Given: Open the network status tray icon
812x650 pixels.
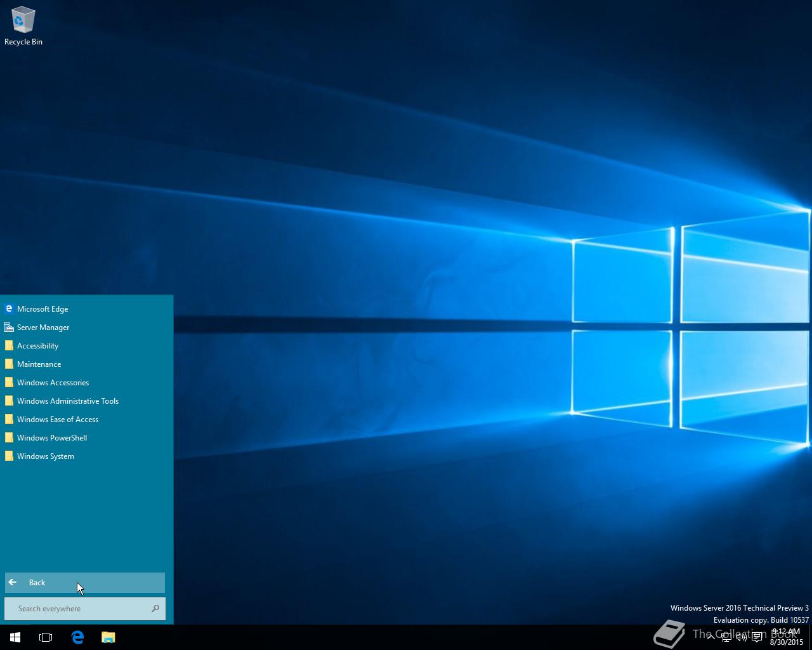Looking at the screenshot, I should (x=726, y=637).
